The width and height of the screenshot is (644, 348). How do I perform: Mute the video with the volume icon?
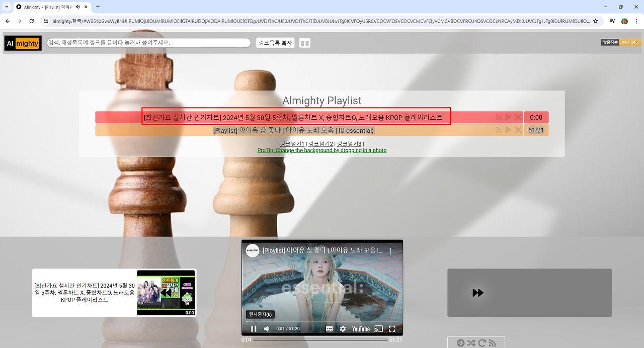(267, 328)
